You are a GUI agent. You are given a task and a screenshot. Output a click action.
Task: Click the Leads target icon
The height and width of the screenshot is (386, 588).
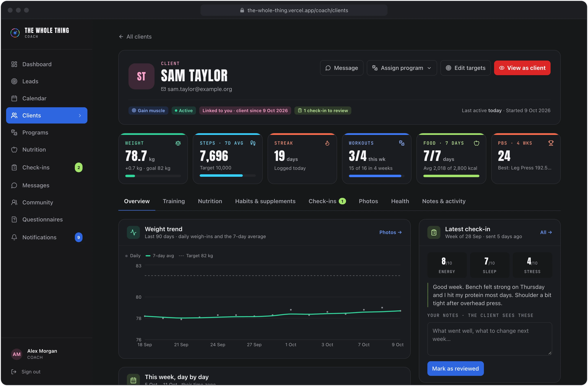[x=14, y=81]
